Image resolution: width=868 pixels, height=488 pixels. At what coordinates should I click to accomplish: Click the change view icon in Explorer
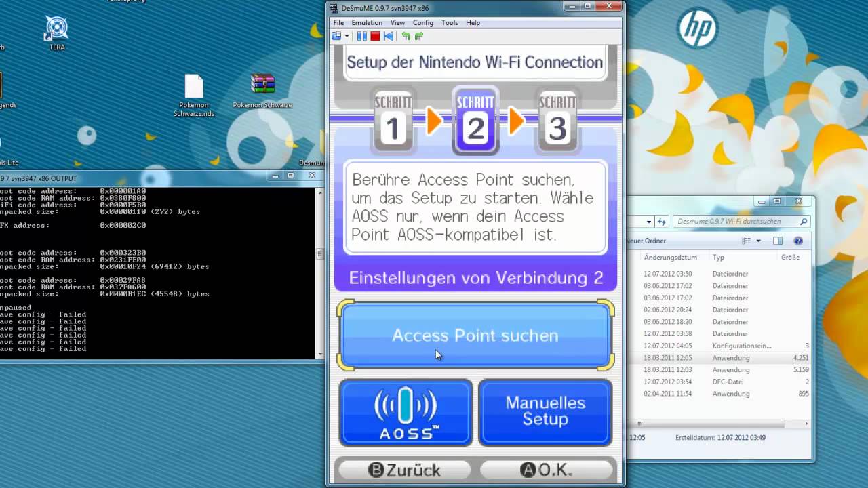[747, 241]
